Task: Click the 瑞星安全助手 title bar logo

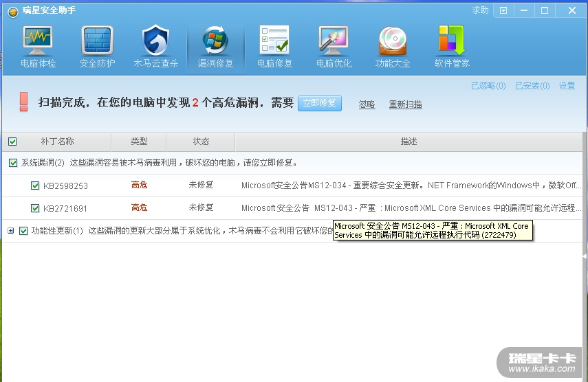Action: point(13,12)
